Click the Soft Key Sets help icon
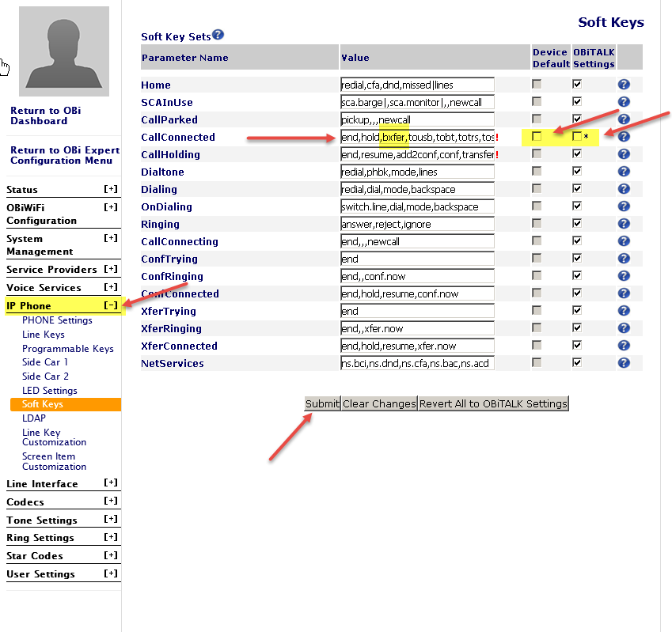672x632 pixels. click(218, 34)
